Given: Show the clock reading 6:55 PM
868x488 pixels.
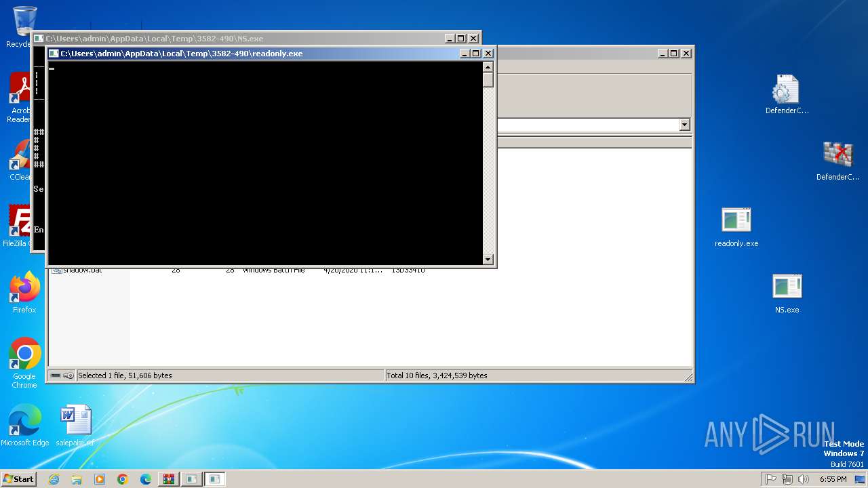Looking at the screenshot, I should [x=833, y=479].
